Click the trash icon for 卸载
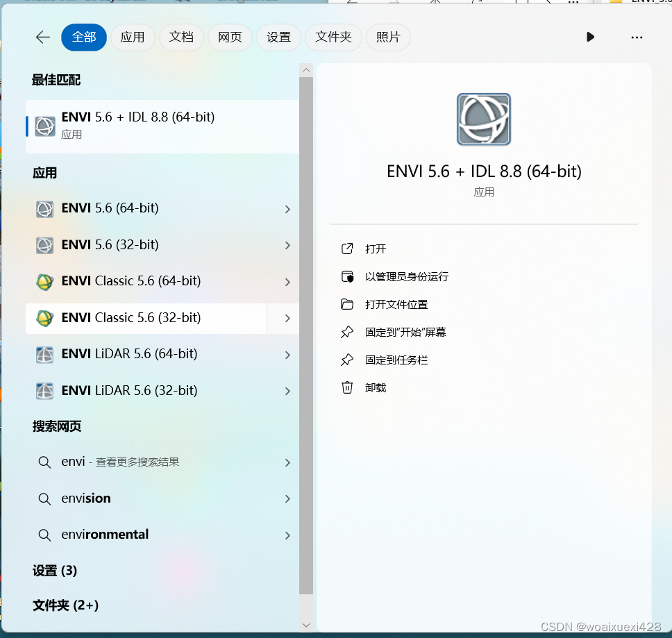672x638 pixels. click(346, 388)
